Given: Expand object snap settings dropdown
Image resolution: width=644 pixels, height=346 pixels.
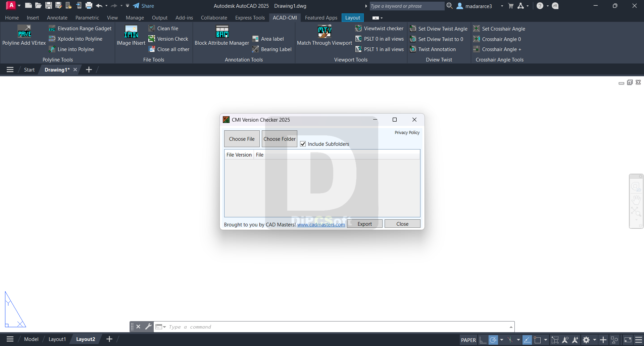Looking at the screenshot, I should point(546,340).
